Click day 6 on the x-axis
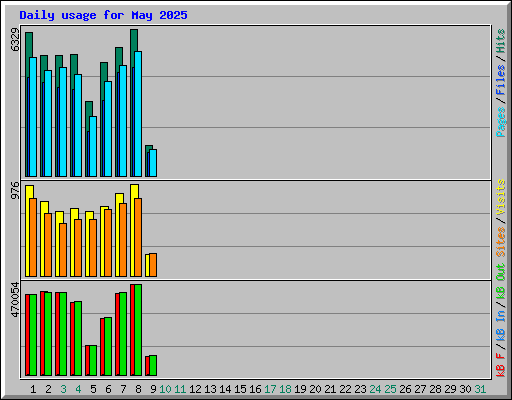Screen dimensions: 512x400 (108, 389)
